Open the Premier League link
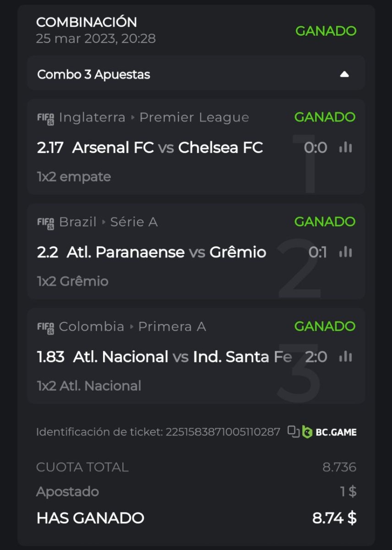 coord(194,117)
